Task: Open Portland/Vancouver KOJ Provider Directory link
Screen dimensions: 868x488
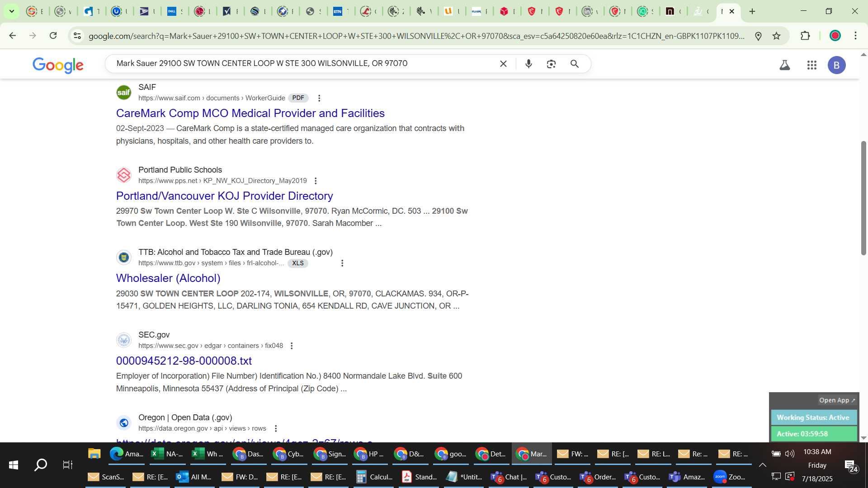Action: 224,196
